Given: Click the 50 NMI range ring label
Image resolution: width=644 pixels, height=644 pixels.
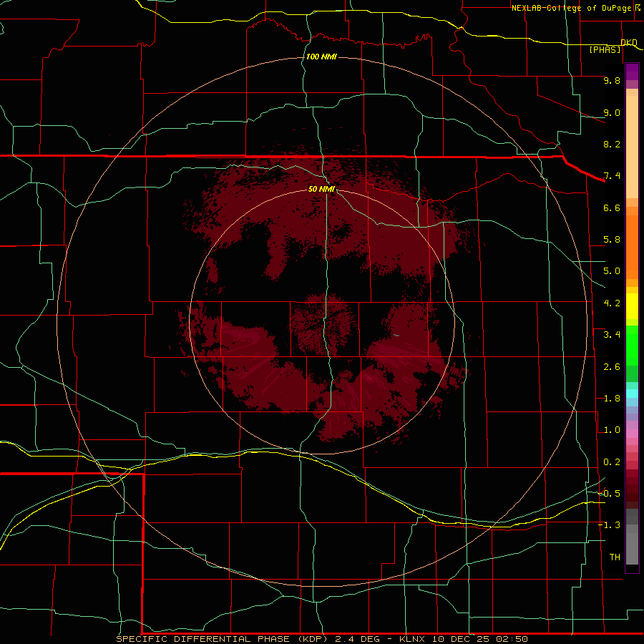Looking at the screenshot, I should (x=321, y=189).
